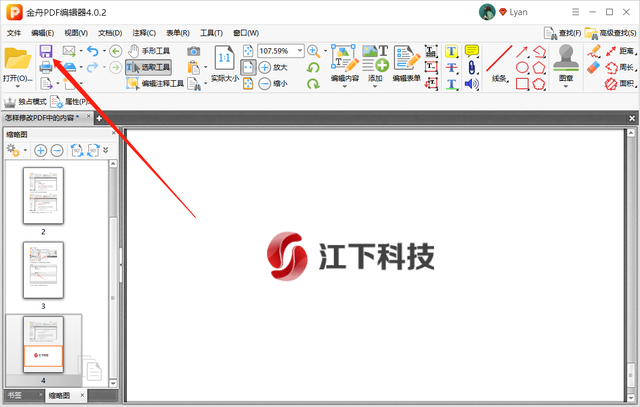Expand the Stamp (图章) dropdown arrow
Screen dimensions: 640x407
point(566,87)
